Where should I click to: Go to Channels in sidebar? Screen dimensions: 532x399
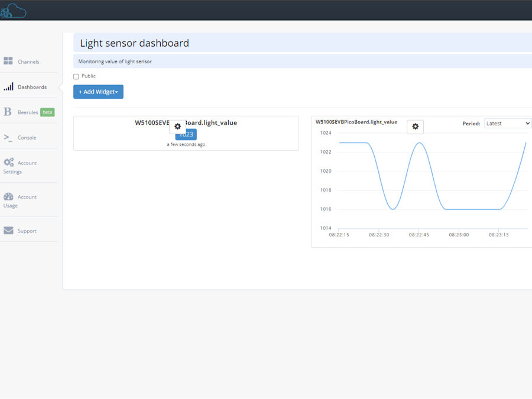28,61
